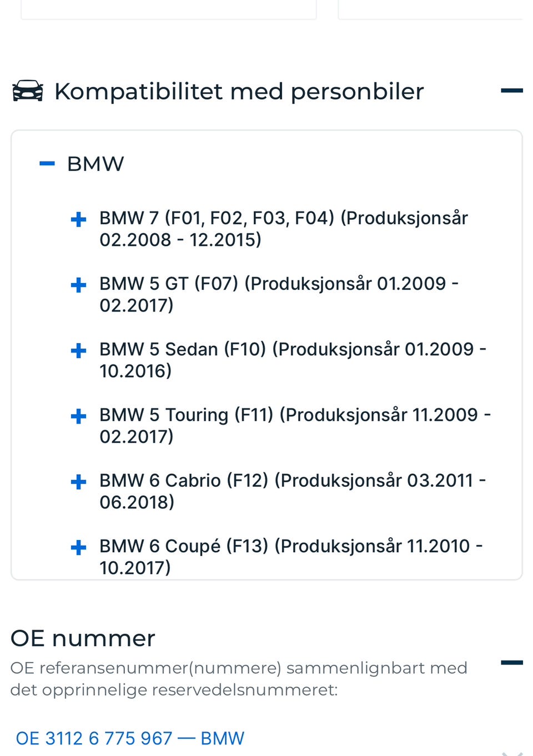
Task: Select the BMW brand label
Action: [x=95, y=164]
